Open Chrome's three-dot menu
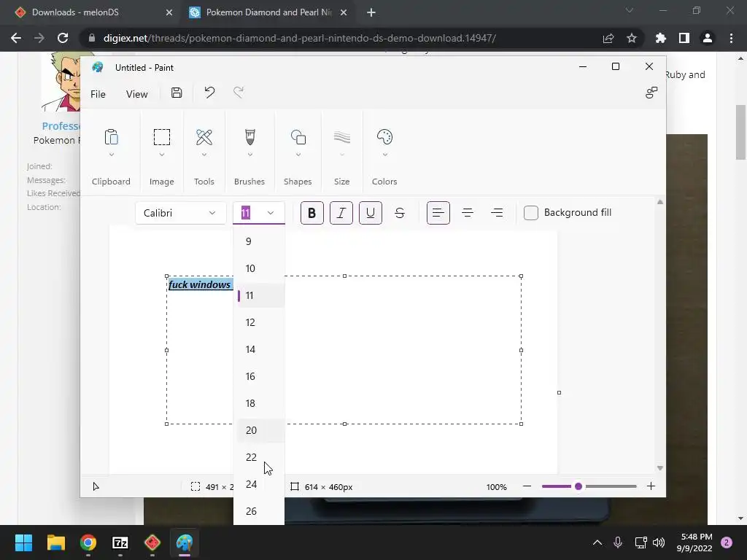747x560 pixels. [731, 38]
